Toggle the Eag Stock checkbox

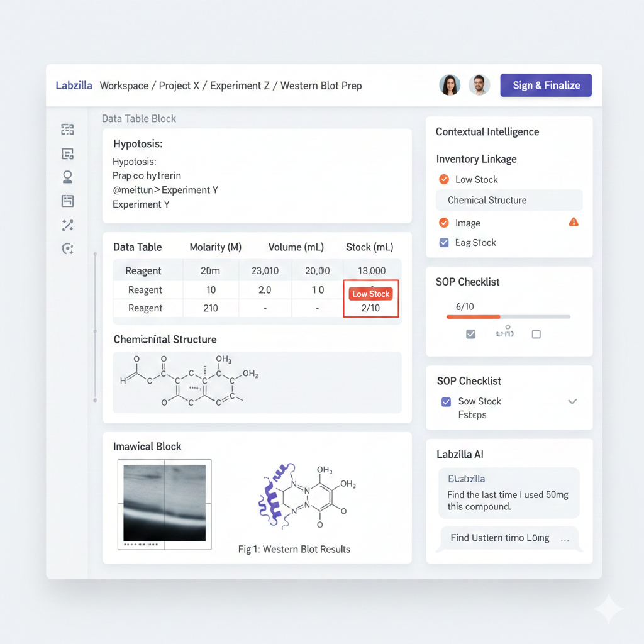point(444,242)
